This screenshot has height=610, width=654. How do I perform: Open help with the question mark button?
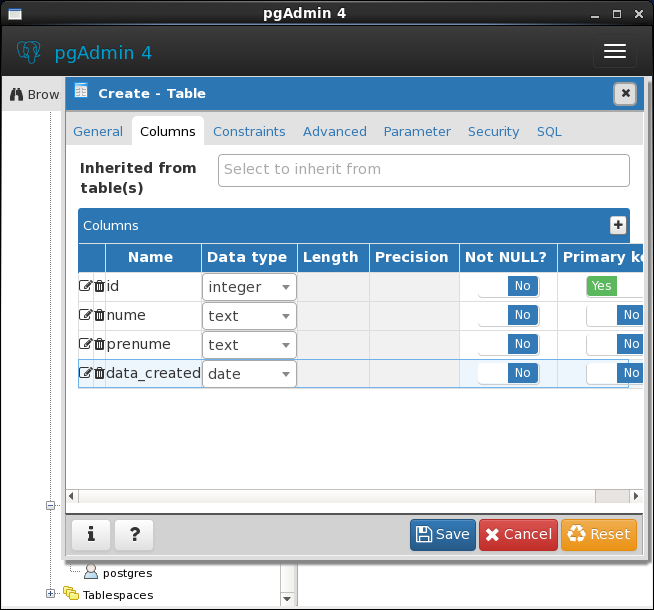click(x=134, y=535)
